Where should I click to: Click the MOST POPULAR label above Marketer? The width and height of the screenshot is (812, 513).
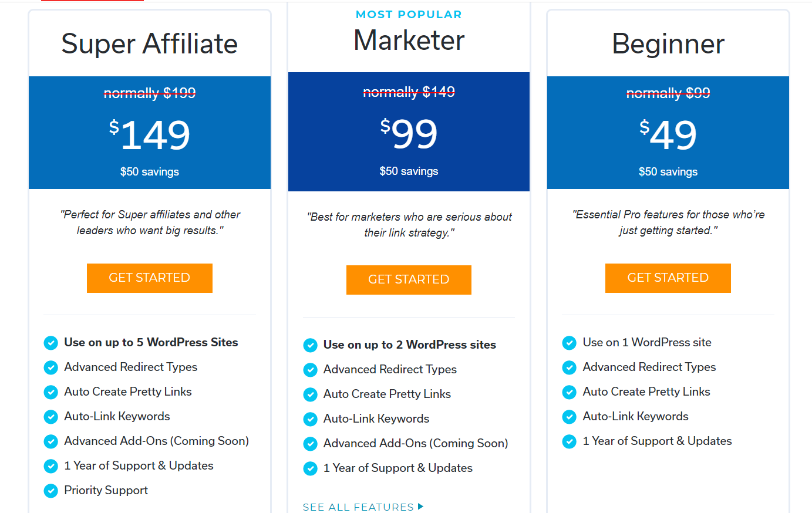click(409, 15)
